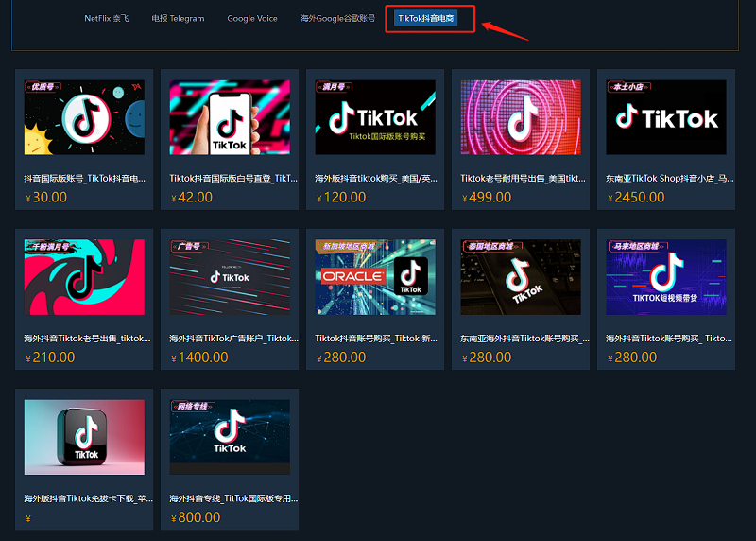Viewport: 756px width, 541px height.
Task: Open the hand-holding-phone TikTok thumbnail
Action: [x=230, y=117]
